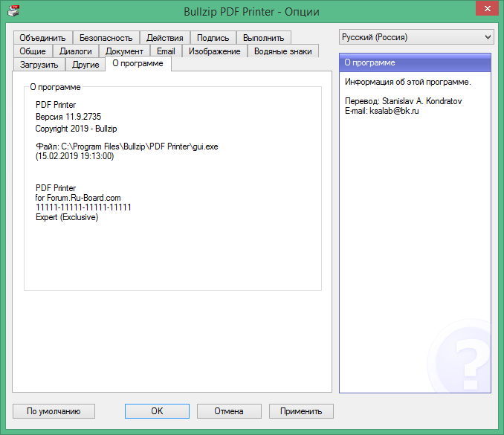Select the Email tab
Screen dimensions: 504x435
click(x=166, y=51)
